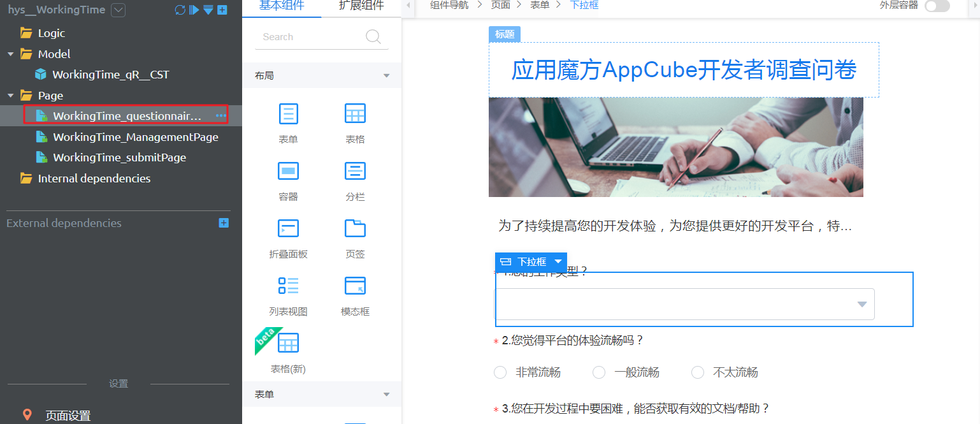Select the 表单 form component icon
Image resolution: width=980 pixels, height=424 pixels.
coord(289,113)
